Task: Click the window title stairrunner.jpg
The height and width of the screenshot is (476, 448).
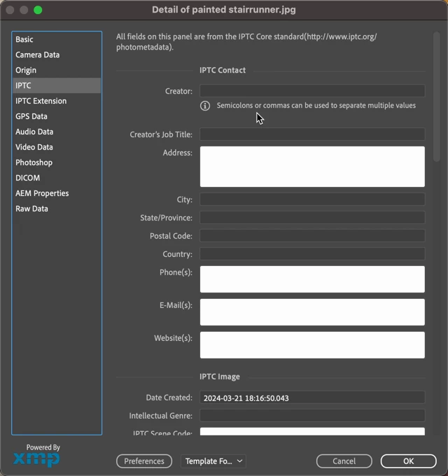Action: 224,10
